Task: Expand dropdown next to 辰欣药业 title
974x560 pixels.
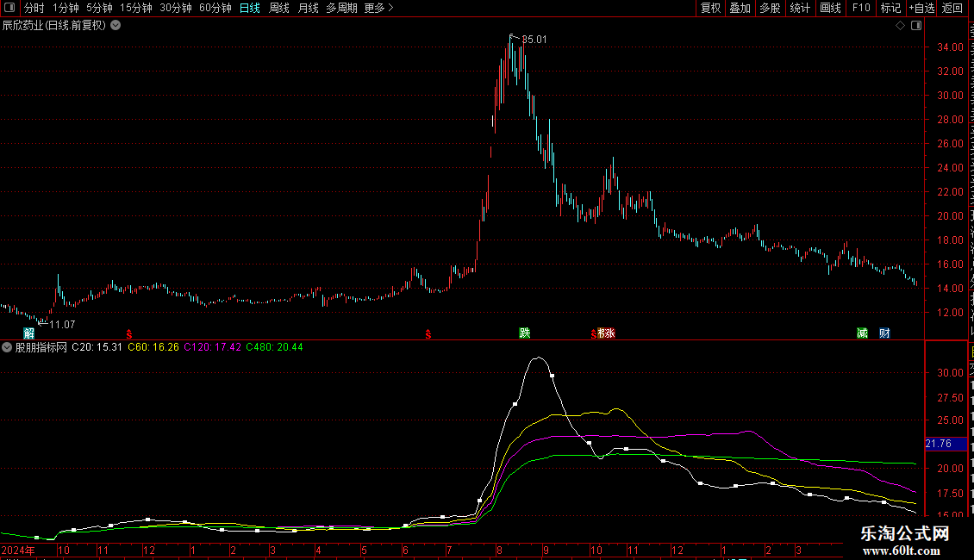Action: point(116,26)
